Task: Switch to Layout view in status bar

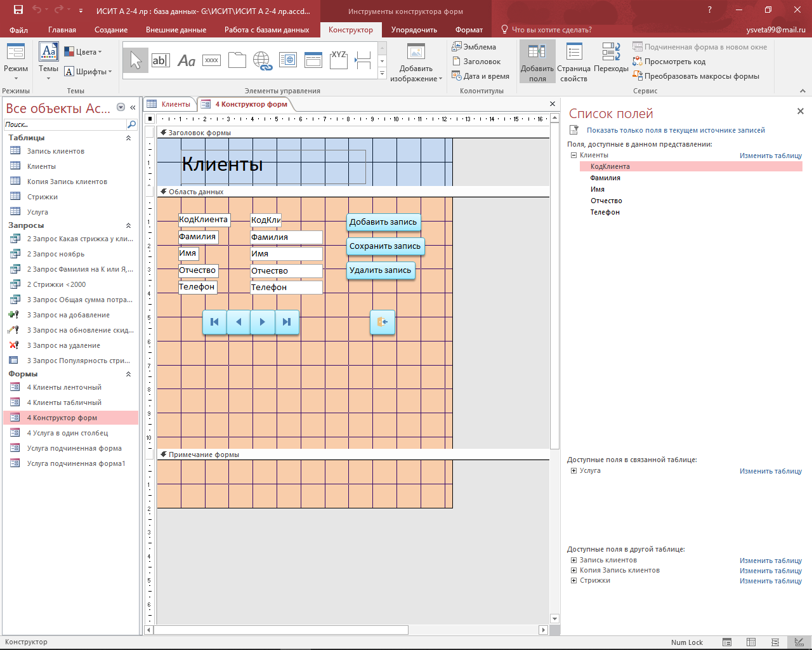Action: tap(774, 642)
